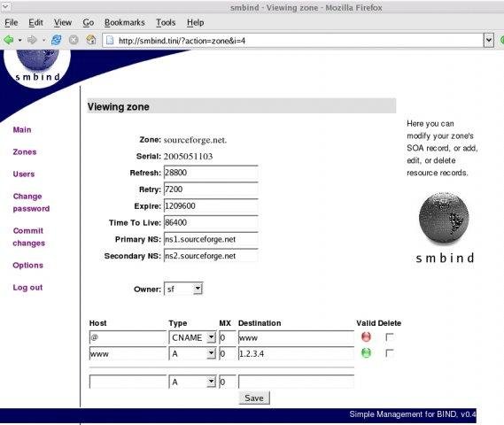Image resolution: width=504 pixels, height=425 pixels.
Task: Open the Back button history dropdown arrow
Action: click(x=19, y=41)
